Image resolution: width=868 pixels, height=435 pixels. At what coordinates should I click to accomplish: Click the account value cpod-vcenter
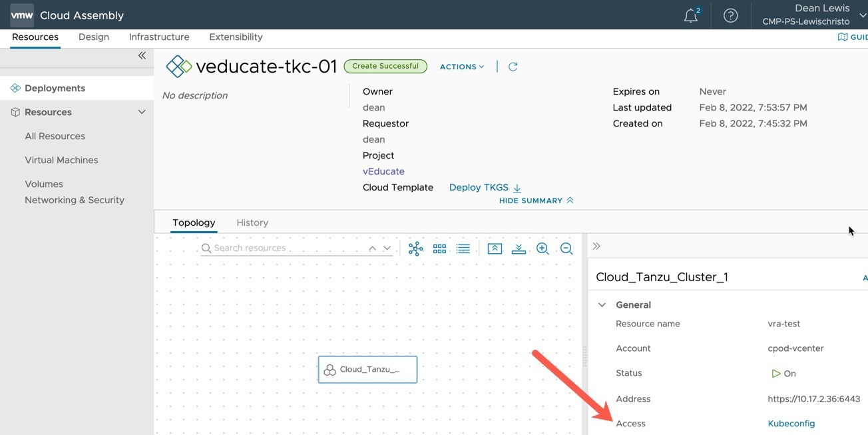click(x=795, y=348)
